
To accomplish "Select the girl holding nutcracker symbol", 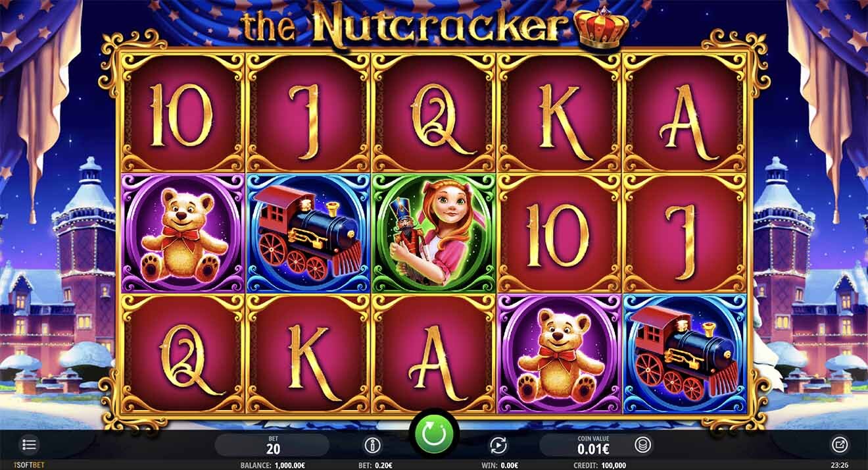I will pos(434,234).
